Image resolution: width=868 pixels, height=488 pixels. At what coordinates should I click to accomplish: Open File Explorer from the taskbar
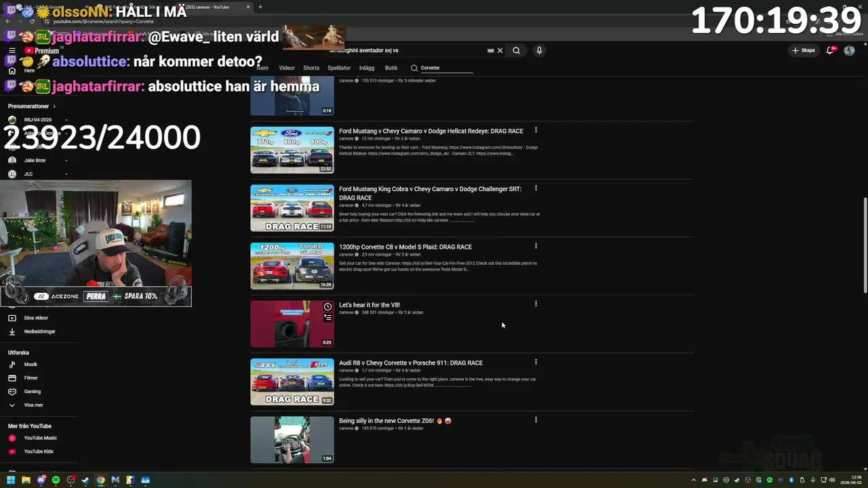[x=26, y=480]
